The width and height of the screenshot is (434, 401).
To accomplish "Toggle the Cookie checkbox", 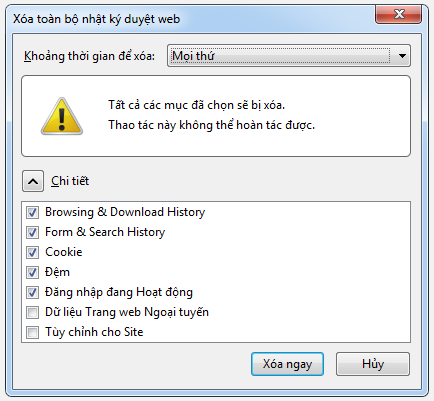I will coord(32,252).
